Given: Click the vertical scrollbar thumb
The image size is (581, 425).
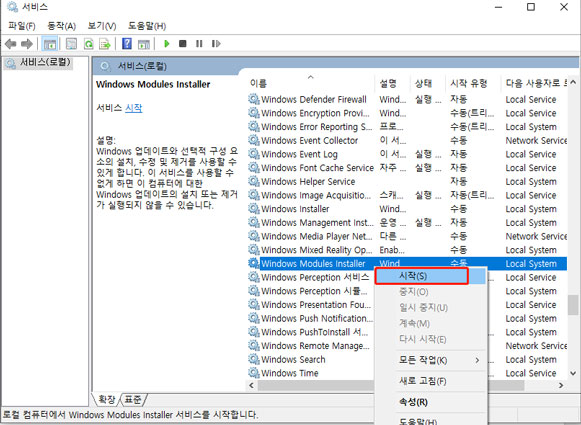Looking at the screenshot, I should 573,305.
